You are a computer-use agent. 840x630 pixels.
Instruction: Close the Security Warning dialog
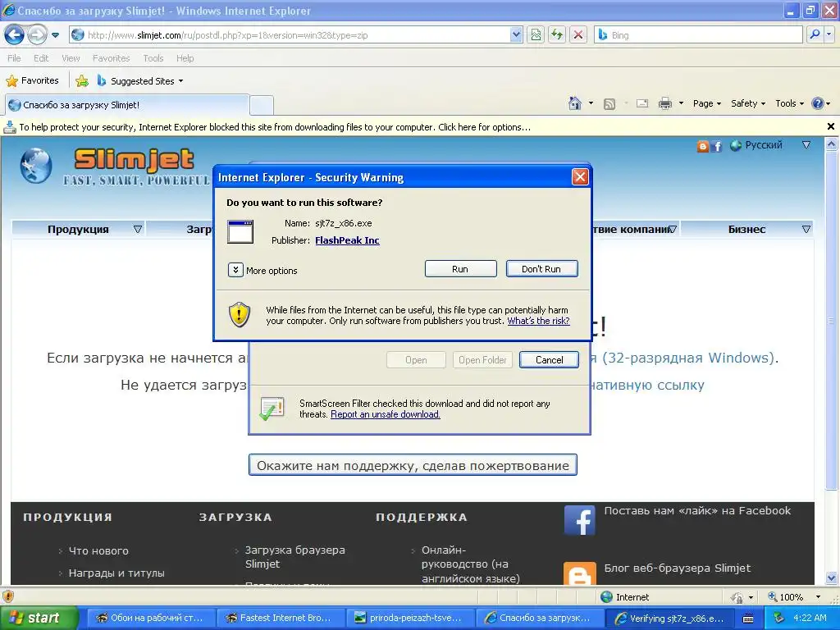pyautogui.click(x=580, y=177)
